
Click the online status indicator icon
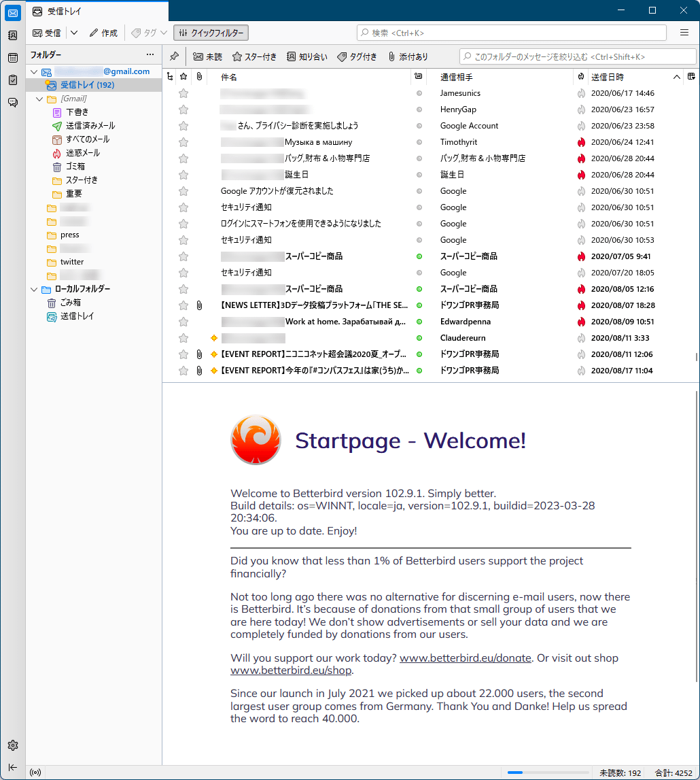point(35,773)
